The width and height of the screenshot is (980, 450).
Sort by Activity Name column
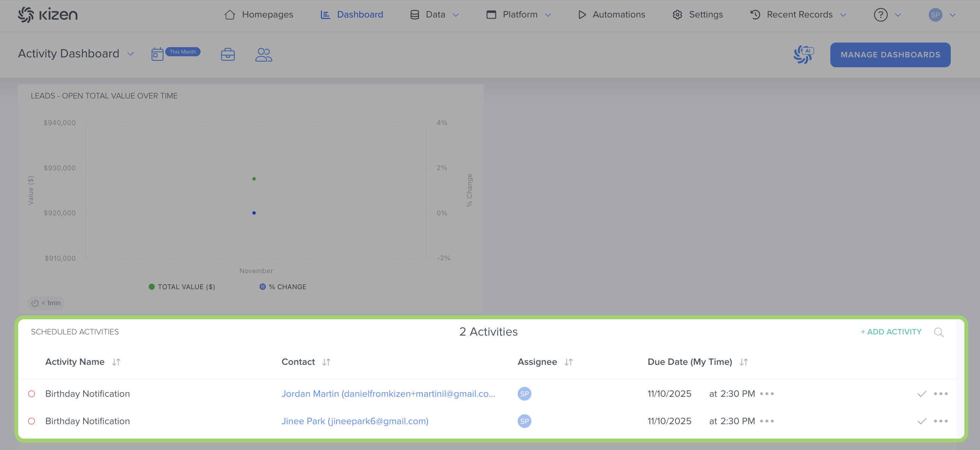pyautogui.click(x=116, y=362)
